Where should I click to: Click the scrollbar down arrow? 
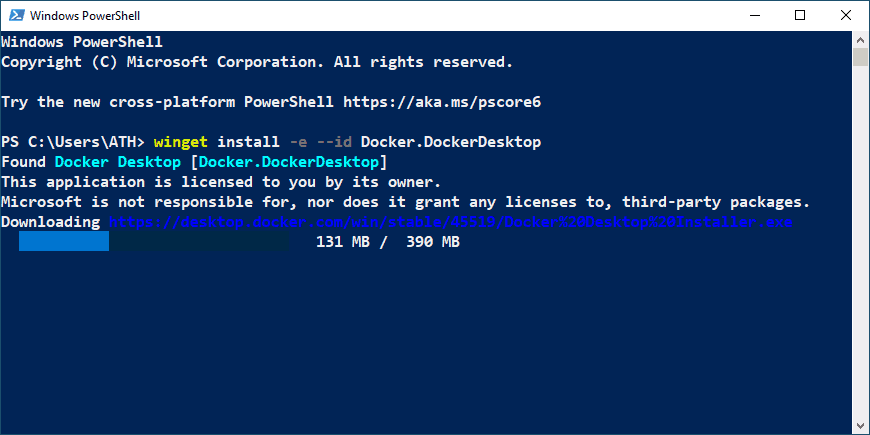point(861,426)
